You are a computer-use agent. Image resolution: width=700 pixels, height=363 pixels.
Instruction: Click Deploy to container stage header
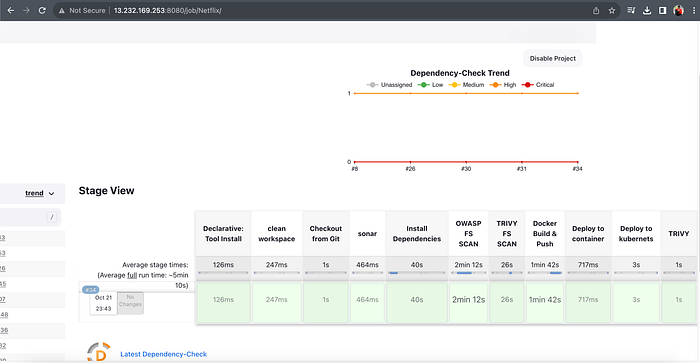588,234
